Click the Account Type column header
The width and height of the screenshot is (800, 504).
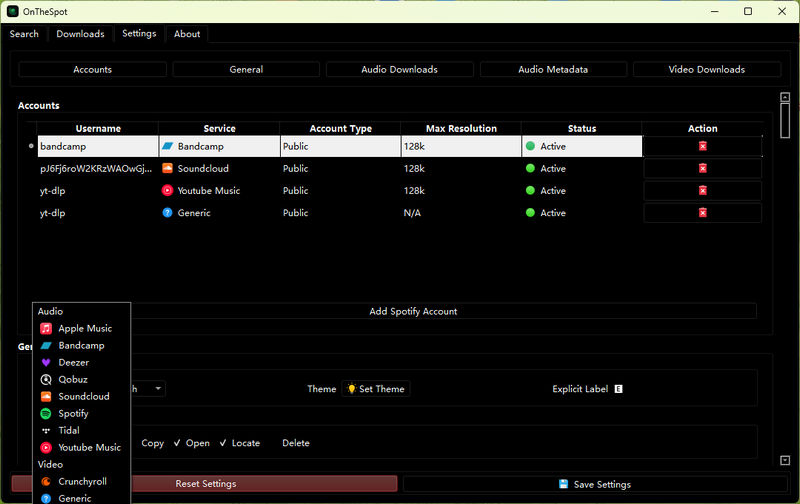(x=340, y=129)
